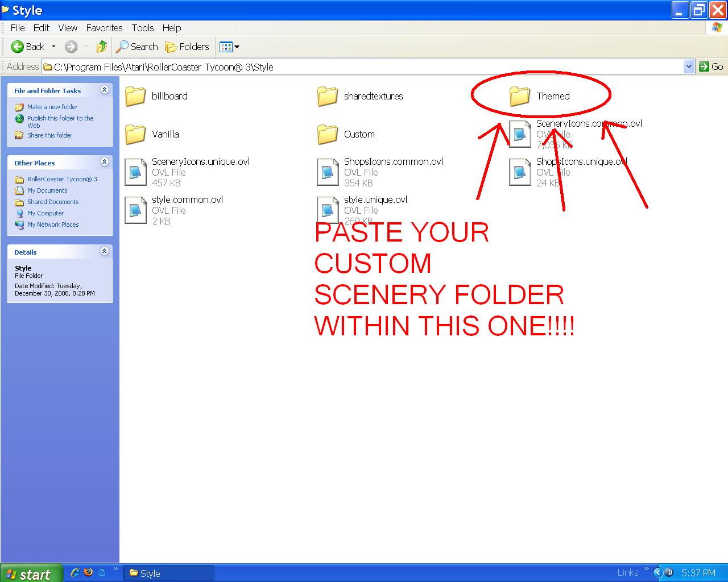
Task: Expand the Address bar dropdown
Action: [x=689, y=66]
